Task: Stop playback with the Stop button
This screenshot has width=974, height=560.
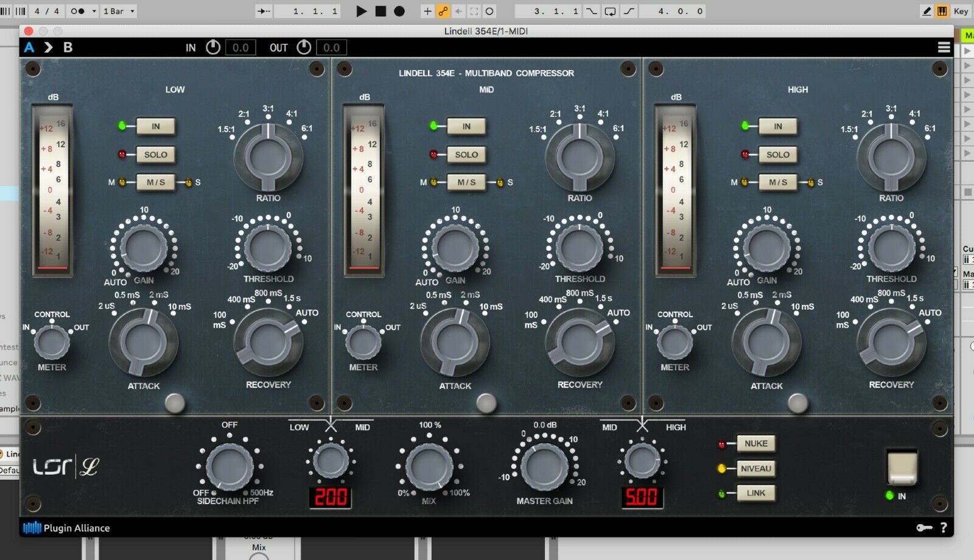Action: click(x=380, y=11)
